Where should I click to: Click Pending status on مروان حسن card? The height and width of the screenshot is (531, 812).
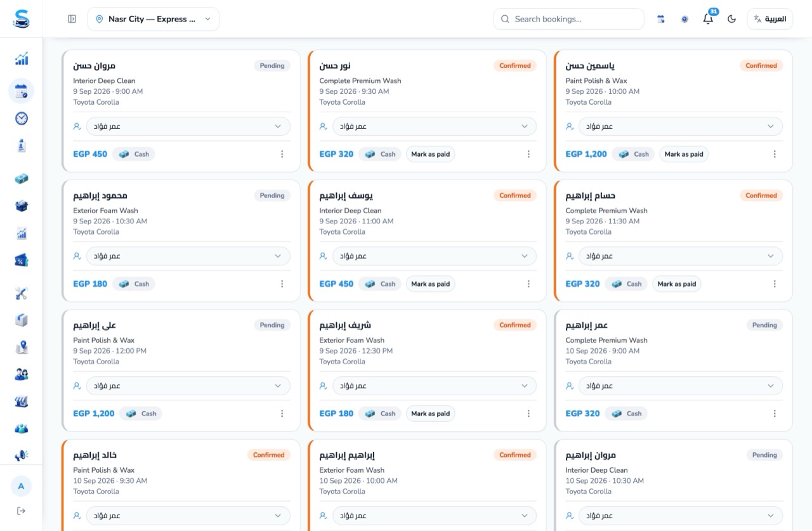pos(272,65)
